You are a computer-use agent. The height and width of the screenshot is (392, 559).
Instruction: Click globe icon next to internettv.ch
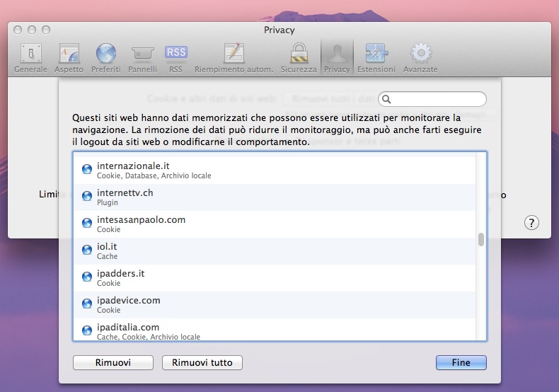87,195
